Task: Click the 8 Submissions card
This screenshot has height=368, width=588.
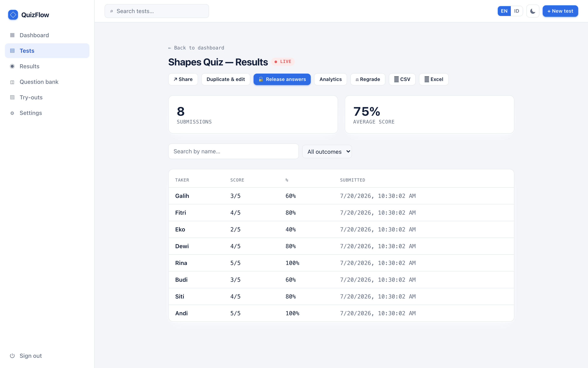Action: [253, 114]
